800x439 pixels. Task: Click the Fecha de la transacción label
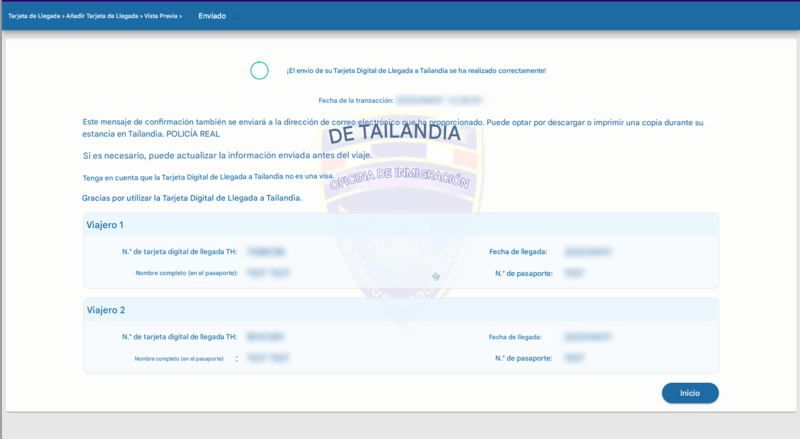(356, 101)
